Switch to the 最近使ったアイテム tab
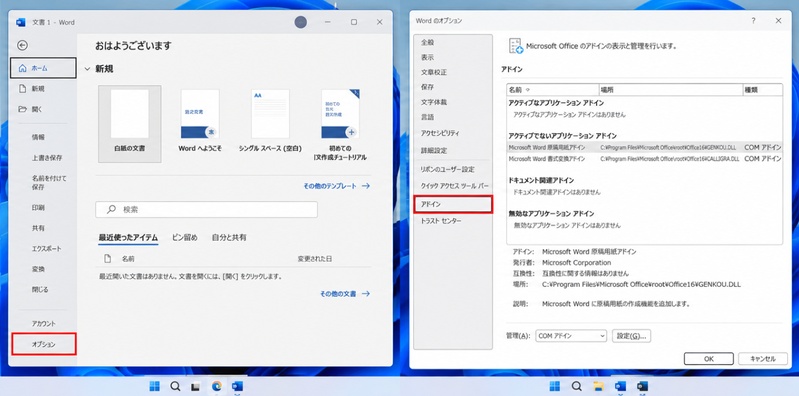Image resolution: width=799 pixels, height=396 pixels. [x=128, y=237]
